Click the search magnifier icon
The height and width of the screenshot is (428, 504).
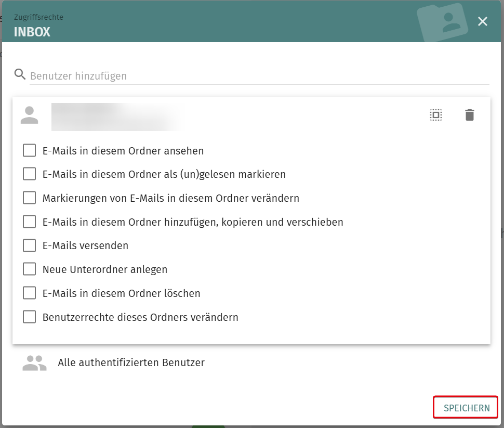pyautogui.click(x=20, y=74)
